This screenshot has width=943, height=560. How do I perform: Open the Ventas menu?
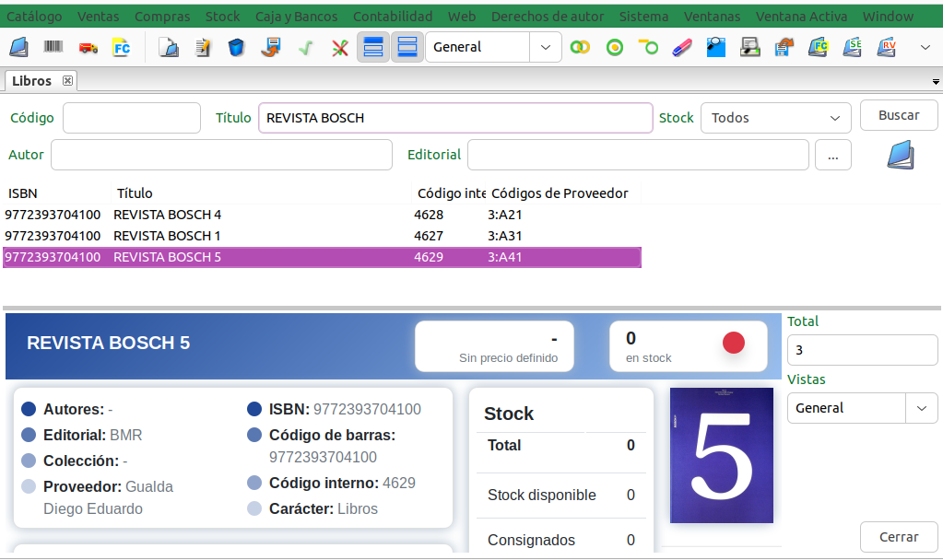[98, 17]
